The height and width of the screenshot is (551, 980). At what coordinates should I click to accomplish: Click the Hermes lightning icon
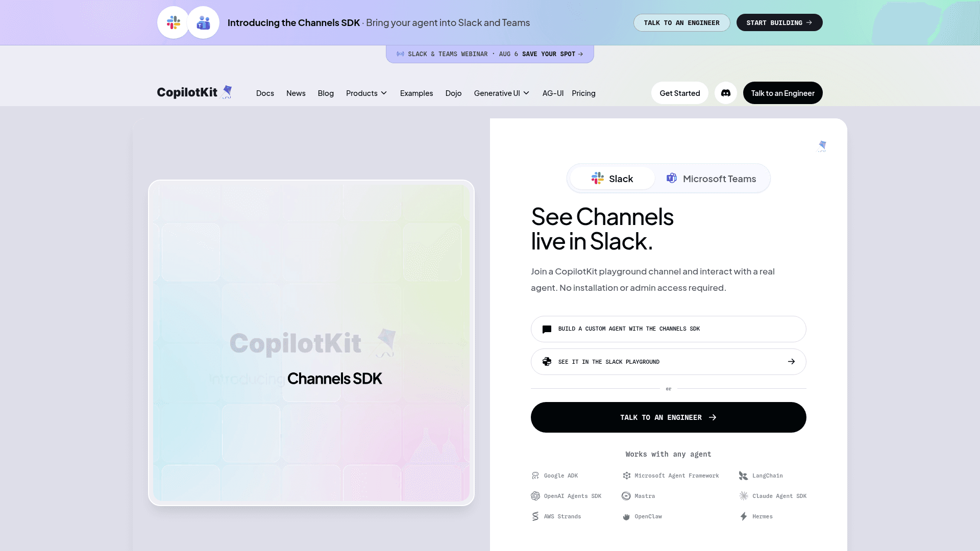point(744,516)
